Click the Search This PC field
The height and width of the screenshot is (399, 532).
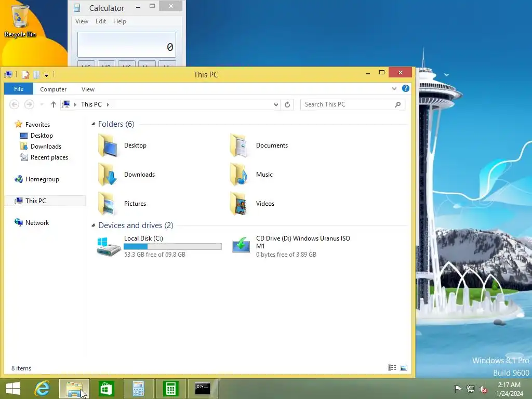(353, 104)
